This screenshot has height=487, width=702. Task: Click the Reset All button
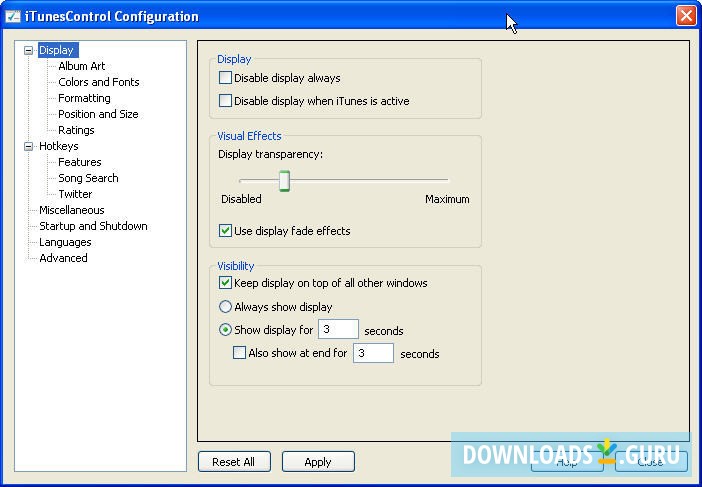pos(234,462)
